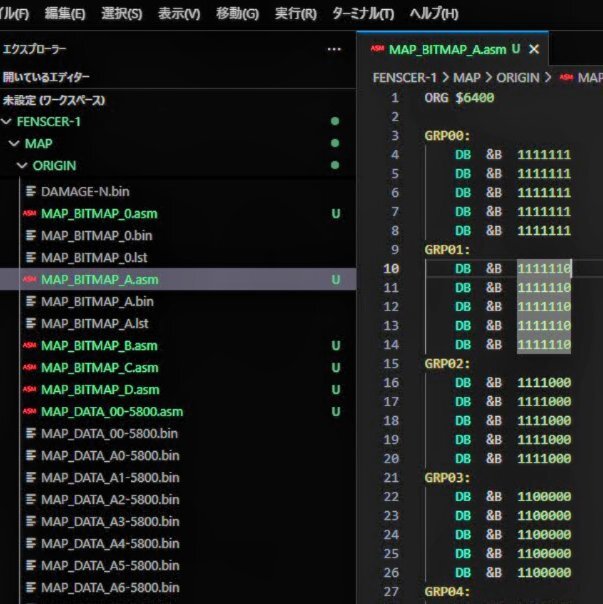The height and width of the screenshot is (604, 603).
Task: Open MAP_DATA_00-5800.asm file
Action: (x=112, y=411)
